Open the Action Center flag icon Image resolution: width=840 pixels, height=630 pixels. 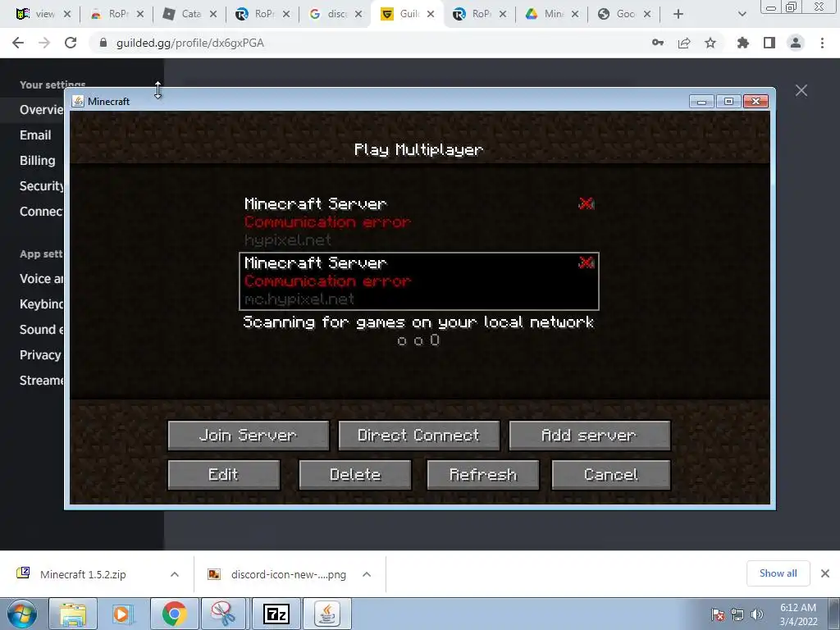[x=718, y=614]
